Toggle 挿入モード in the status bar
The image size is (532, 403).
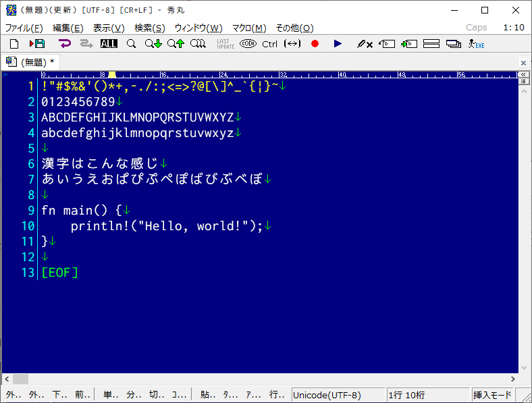(x=492, y=395)
